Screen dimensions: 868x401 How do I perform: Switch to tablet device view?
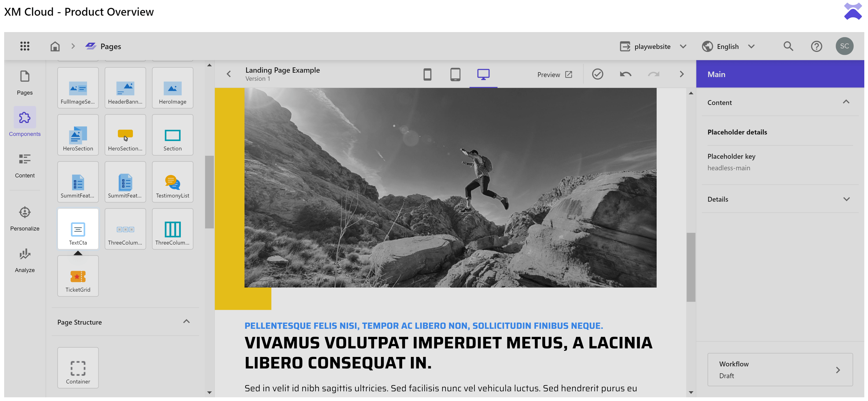tap(455, 74)
